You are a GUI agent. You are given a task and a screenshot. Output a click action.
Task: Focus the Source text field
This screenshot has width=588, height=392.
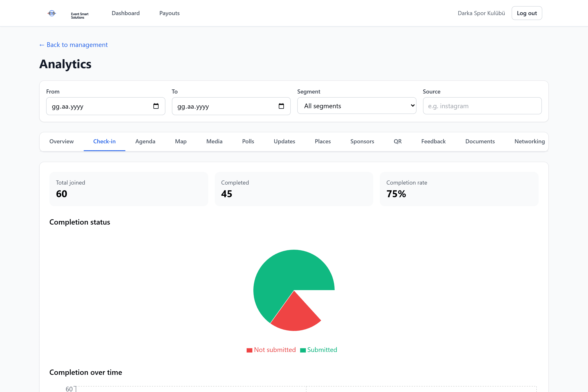(482, 106)
